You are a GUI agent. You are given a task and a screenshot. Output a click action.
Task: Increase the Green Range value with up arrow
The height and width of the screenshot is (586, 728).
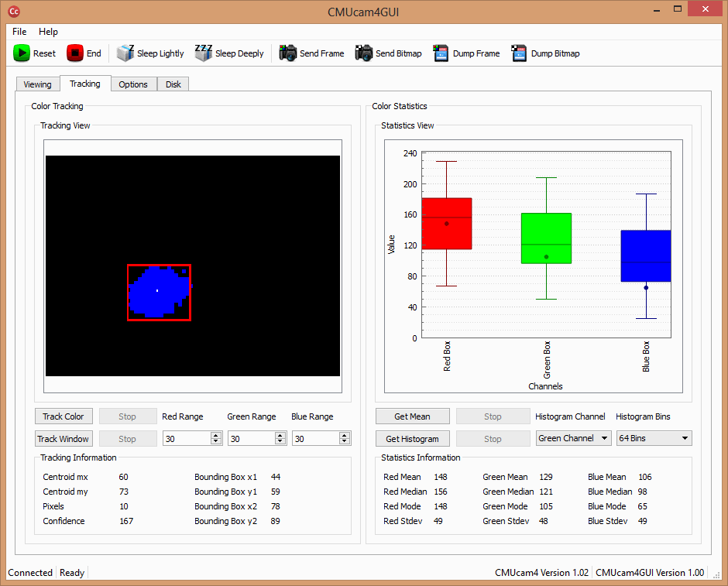280,435
